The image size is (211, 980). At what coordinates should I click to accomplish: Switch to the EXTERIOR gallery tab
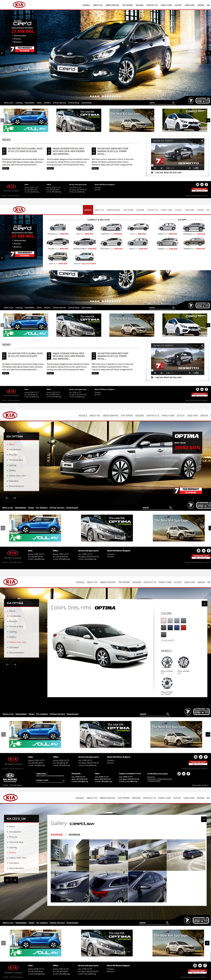click(x=57, y=835)
